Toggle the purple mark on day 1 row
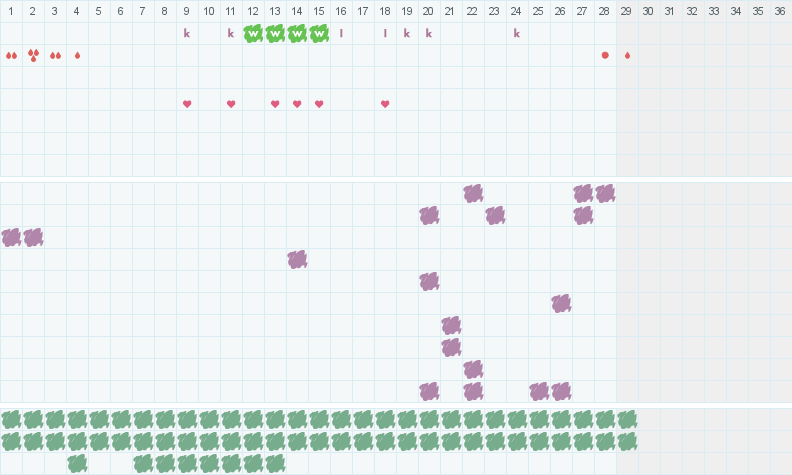The height and width of the screenshot is (475, 792). click(11, 237)
